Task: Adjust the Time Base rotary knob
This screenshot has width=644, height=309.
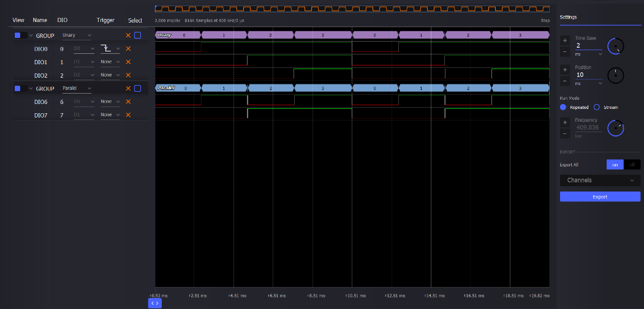Action: 615,46
